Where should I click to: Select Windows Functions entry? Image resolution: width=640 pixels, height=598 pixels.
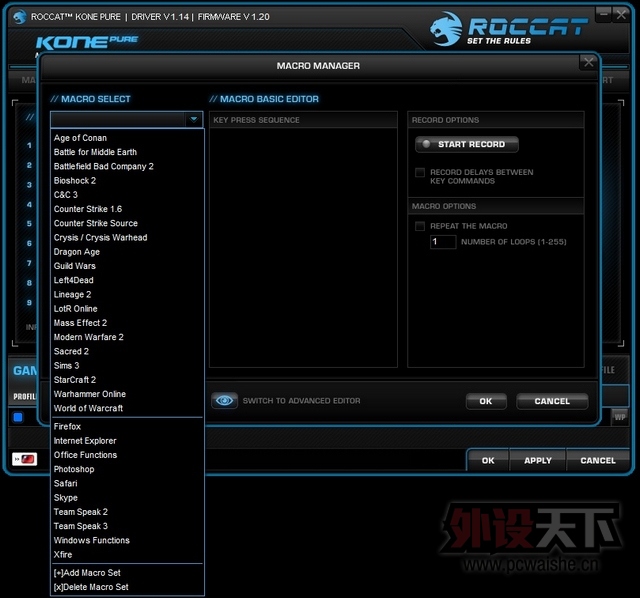(x=127, y=540)
